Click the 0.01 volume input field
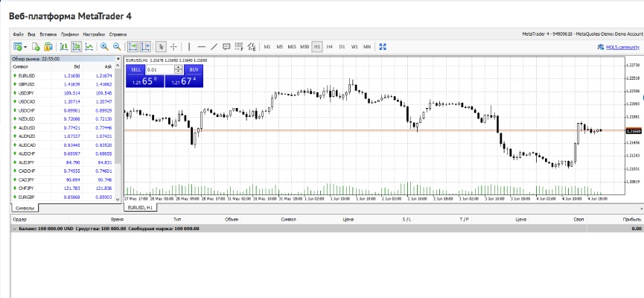This screenshot has width=644, height=298. point(160,70)
